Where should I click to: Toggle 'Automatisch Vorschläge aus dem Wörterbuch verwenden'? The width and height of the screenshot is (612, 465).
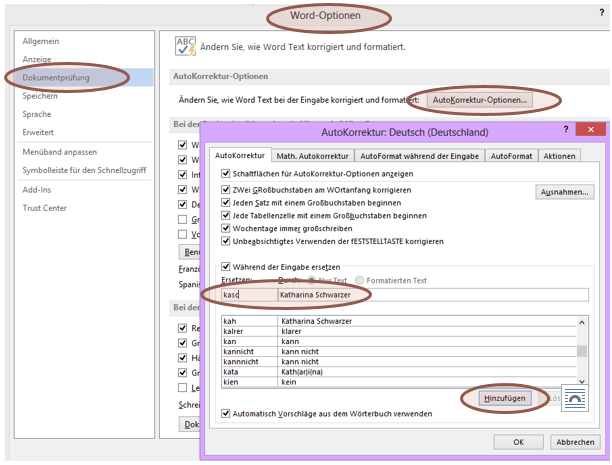point(226,413)
